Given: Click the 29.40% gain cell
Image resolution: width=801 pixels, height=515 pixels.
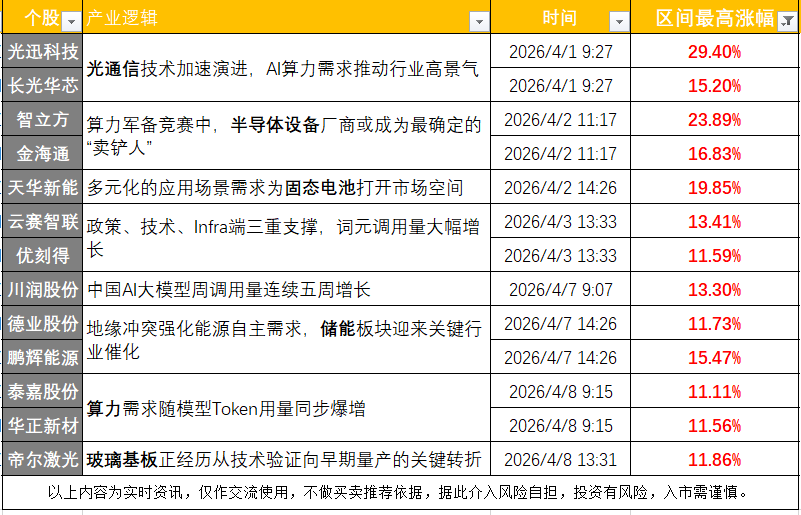Looking at the screenshot, I should [714, 52].
